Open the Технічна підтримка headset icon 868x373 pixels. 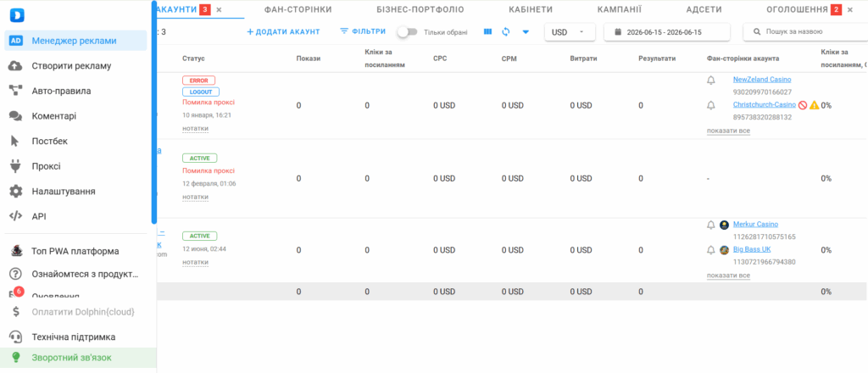pos(16,337)
